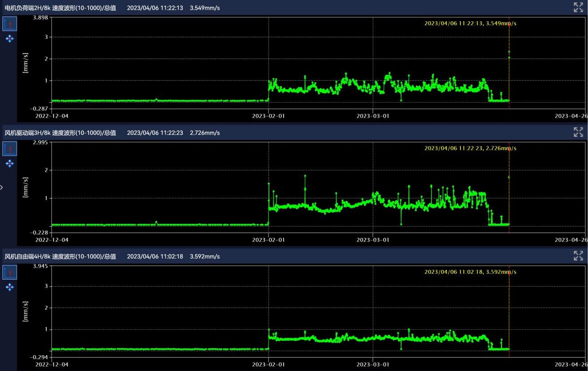
Task: Maximize the 电机负荷端2H chart with fullscreen icon
Action: pos(578,8)
